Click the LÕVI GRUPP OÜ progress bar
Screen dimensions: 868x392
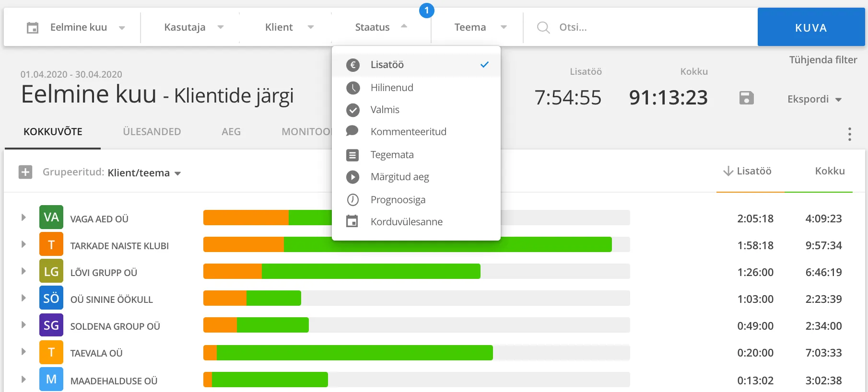click(416, 271)
